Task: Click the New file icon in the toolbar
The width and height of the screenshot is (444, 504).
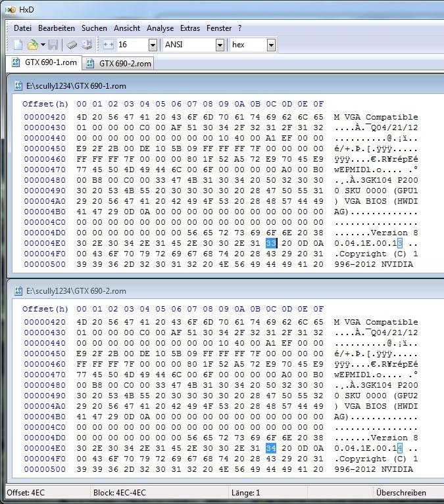Action: point(18,45)
